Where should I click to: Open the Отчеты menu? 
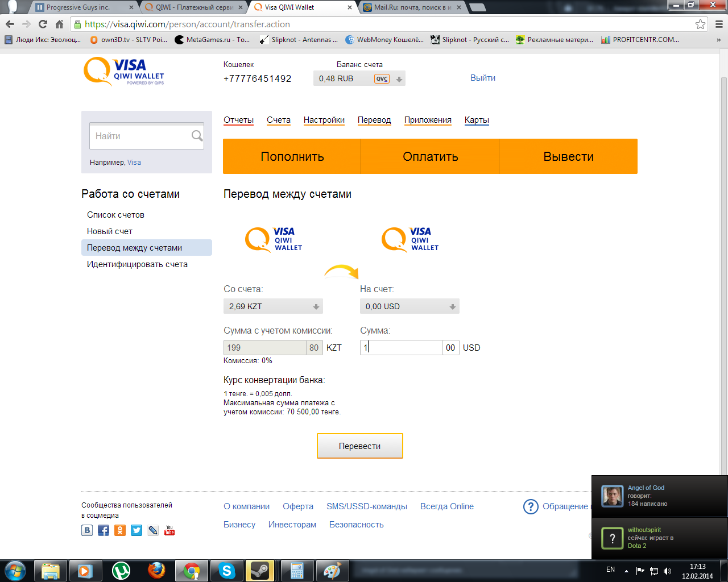238,120
